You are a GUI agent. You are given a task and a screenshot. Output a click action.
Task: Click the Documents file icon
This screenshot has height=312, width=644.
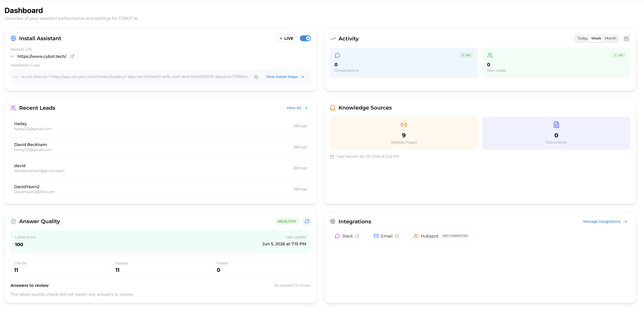click(556, 125)
